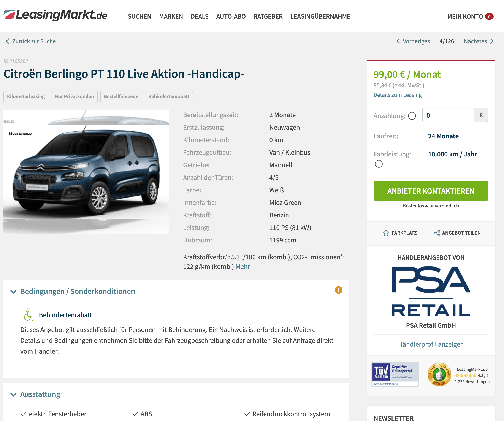Open the Berlingo vehicle image
Image resolution: width=504 pixels, height=421 pixels.
[86, 172]
